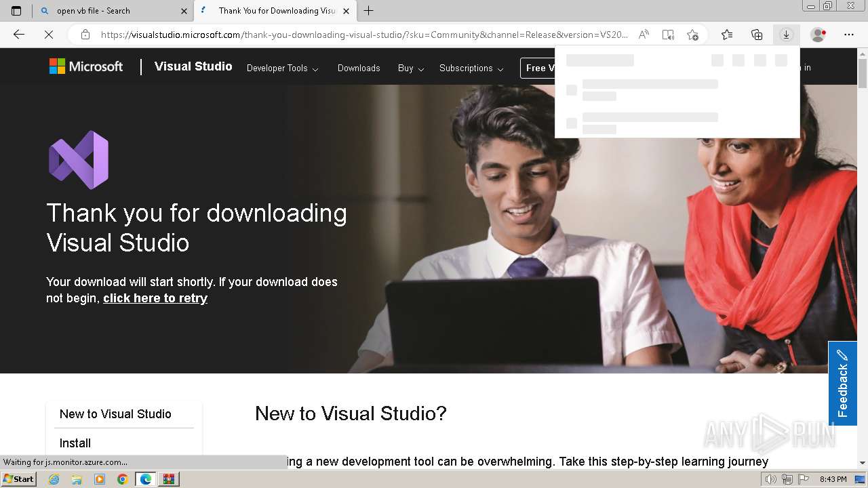
Task: Open the Action Center flag icon
Action: click(802, 479)
